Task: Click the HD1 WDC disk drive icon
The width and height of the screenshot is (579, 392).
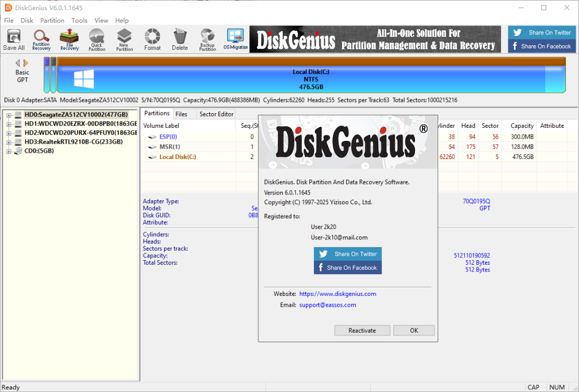Action: (18, 124)
